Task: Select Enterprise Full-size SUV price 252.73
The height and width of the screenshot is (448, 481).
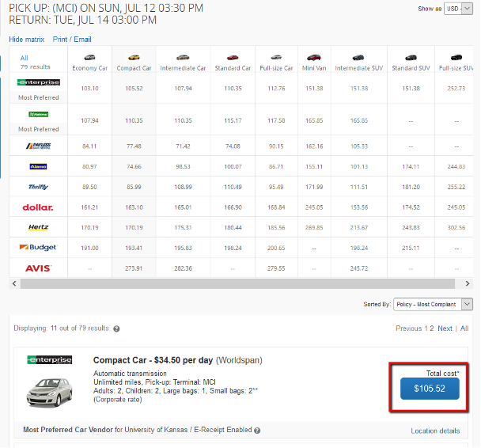Action: pyautogui.click(x=456, y=89)
